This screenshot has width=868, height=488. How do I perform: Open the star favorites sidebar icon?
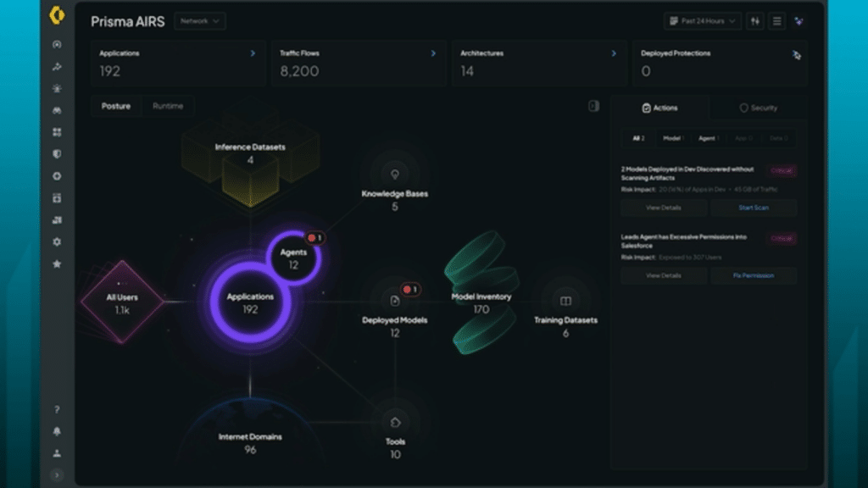[57, 264]
